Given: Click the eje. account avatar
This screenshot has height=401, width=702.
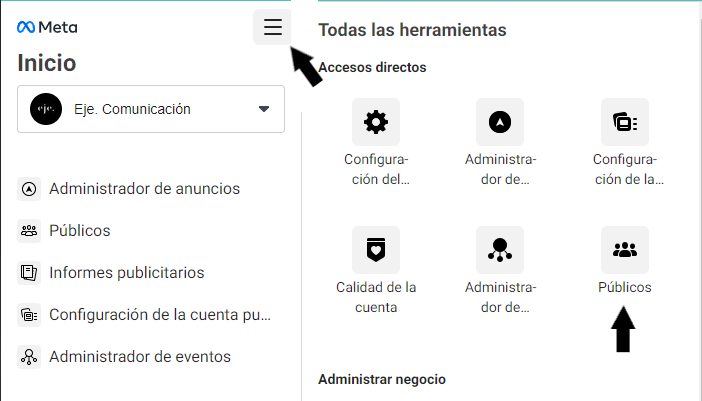Looking at the screenshot, I should pyautogui.click(x=46, y=109).
